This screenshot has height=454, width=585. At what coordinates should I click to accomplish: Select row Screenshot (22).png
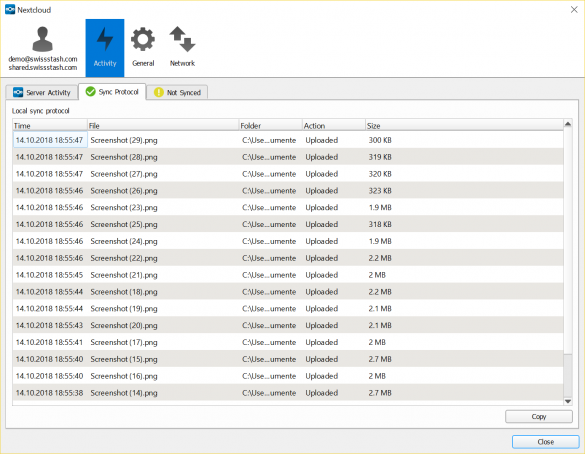coord(288,258)
